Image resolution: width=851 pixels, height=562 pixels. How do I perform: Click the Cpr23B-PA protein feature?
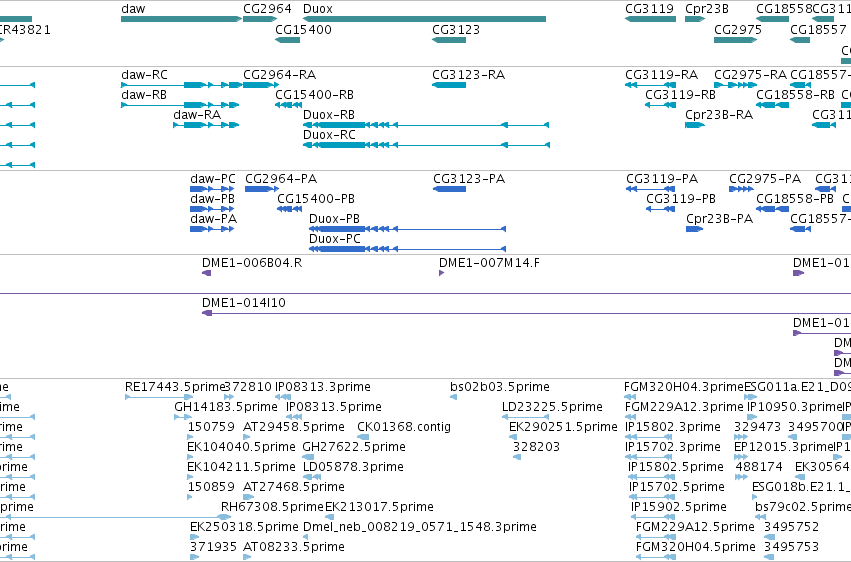point(695,229)
